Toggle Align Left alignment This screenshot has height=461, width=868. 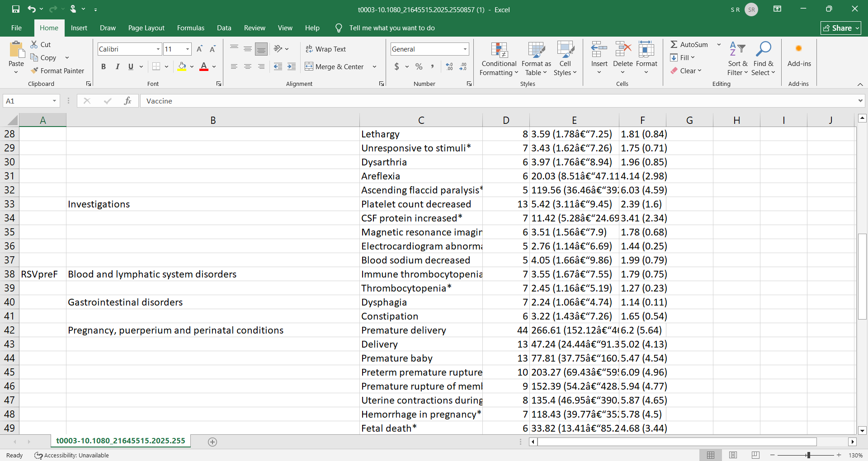(234, 66)
